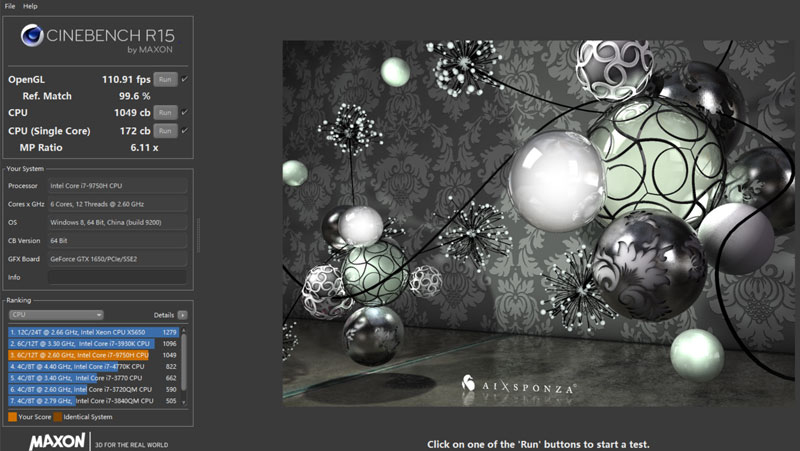
Task: Select ranking entry Intel Core i7-3840QM
Action: click(x=93, y=401)
